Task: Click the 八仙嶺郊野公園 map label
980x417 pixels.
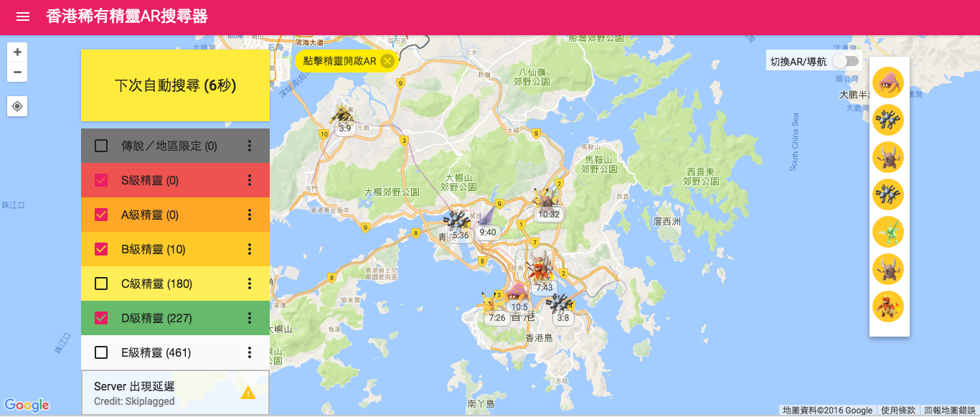Action: point(532,77)
